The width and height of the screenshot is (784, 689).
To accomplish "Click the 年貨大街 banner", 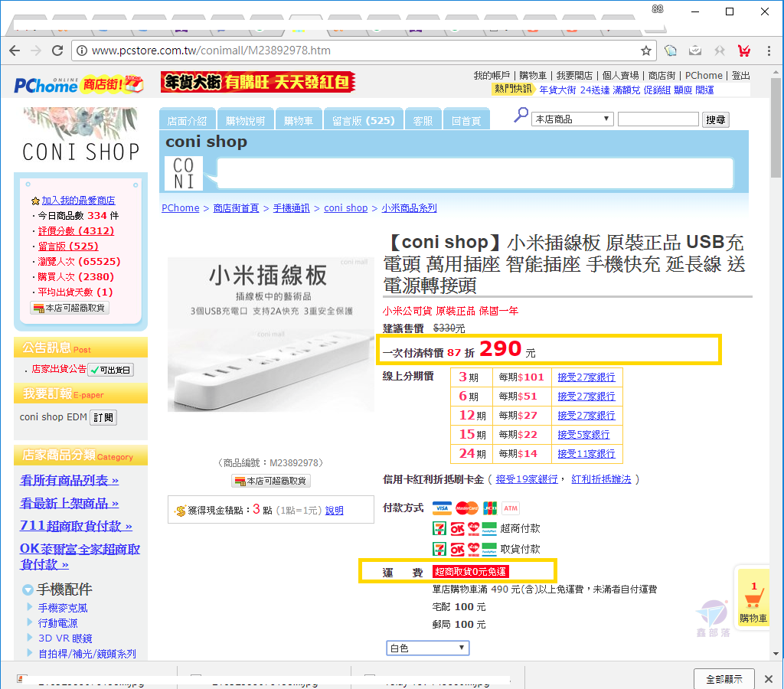I will 258,82.
